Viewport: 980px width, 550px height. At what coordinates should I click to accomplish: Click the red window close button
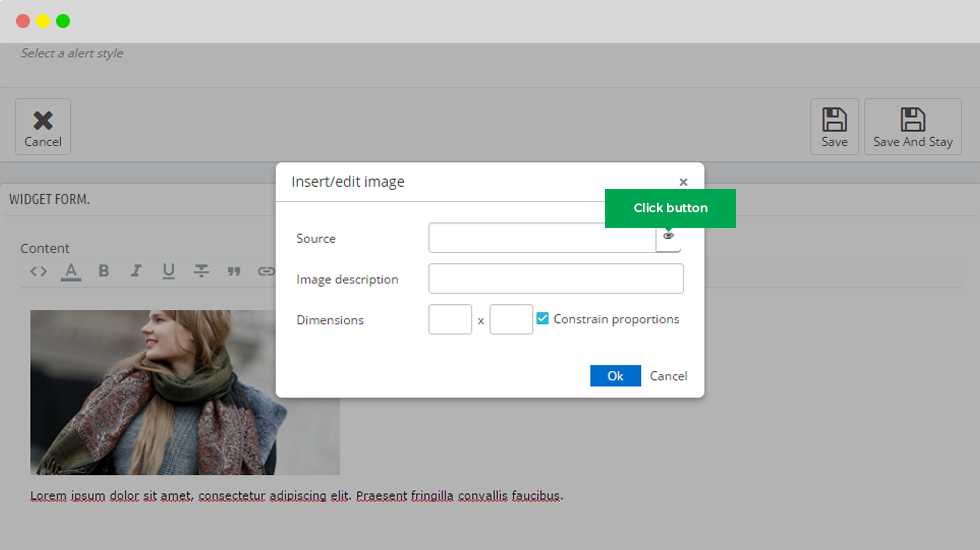point(23,21)
